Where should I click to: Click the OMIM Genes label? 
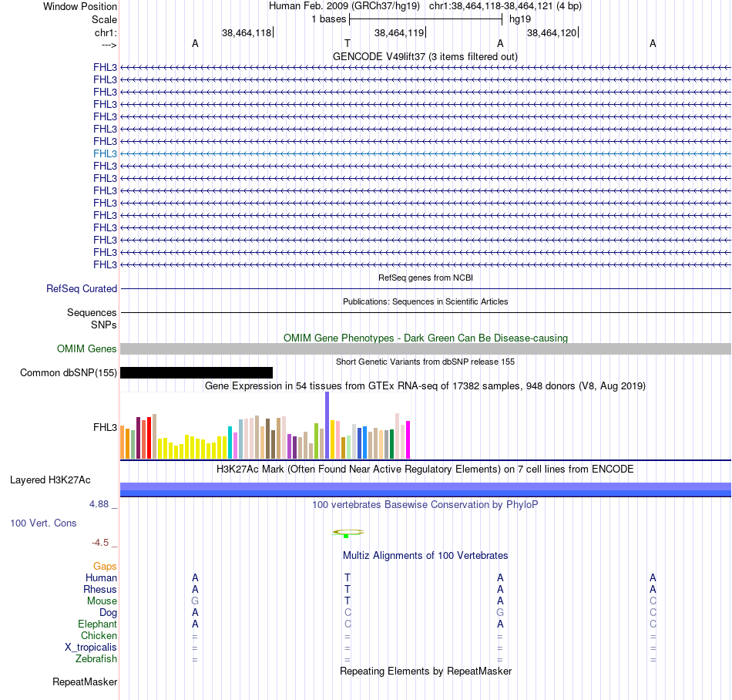[x=87, y=348]
